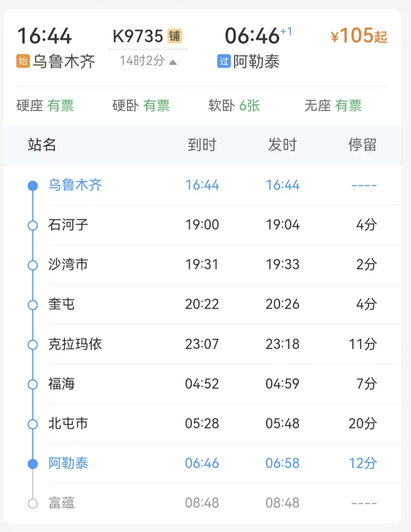The height and width of the screenshot is (532, 411).
Task: Click the 停留 column header
Action: click(362, 145)
